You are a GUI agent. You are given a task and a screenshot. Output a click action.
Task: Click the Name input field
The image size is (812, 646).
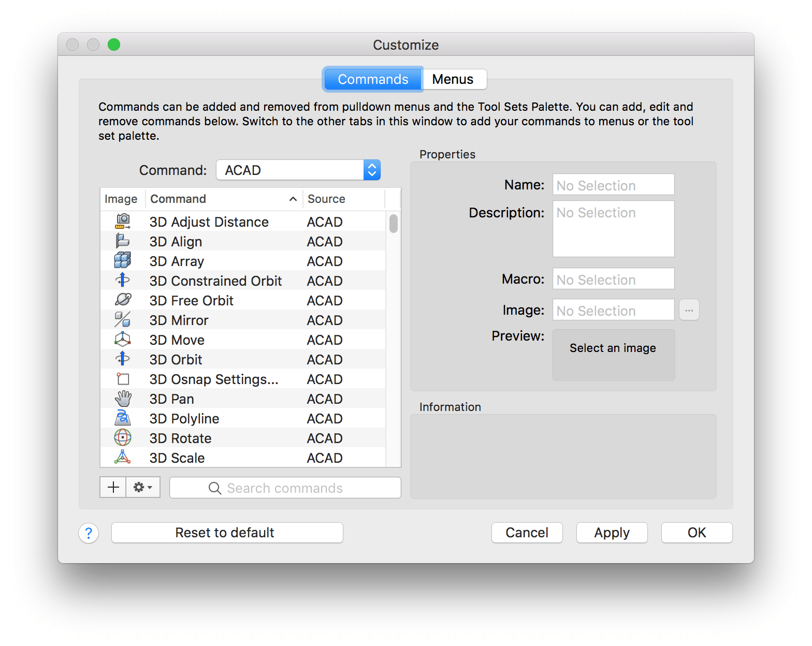pos(614,185)
